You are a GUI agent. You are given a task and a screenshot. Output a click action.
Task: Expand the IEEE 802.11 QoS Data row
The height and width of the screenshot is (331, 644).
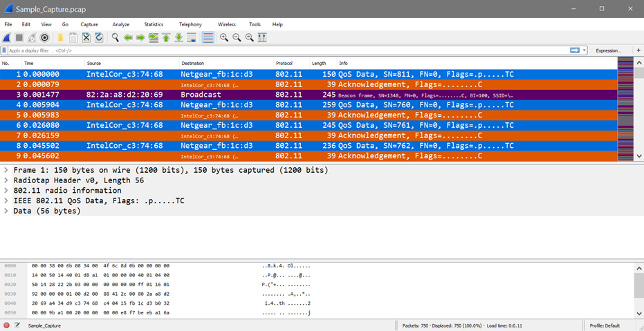[6, 201]
